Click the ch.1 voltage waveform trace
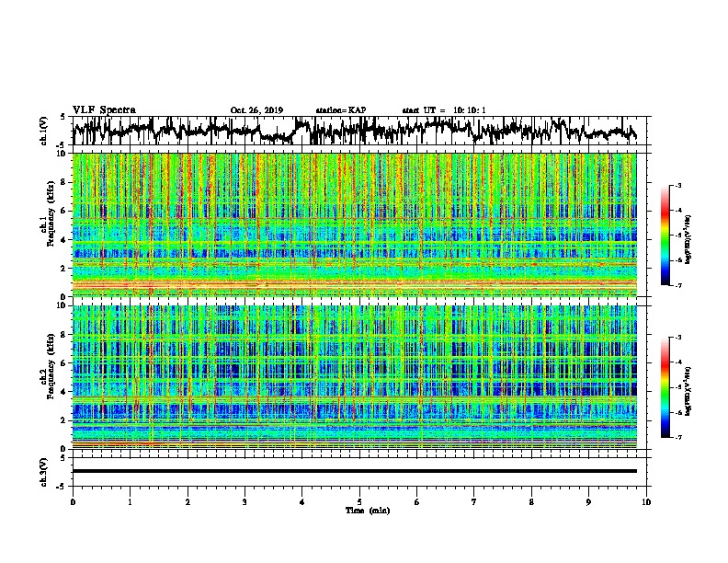Image resolution: width=728 pixels, height=563 pixels. (x=354, y=131)
